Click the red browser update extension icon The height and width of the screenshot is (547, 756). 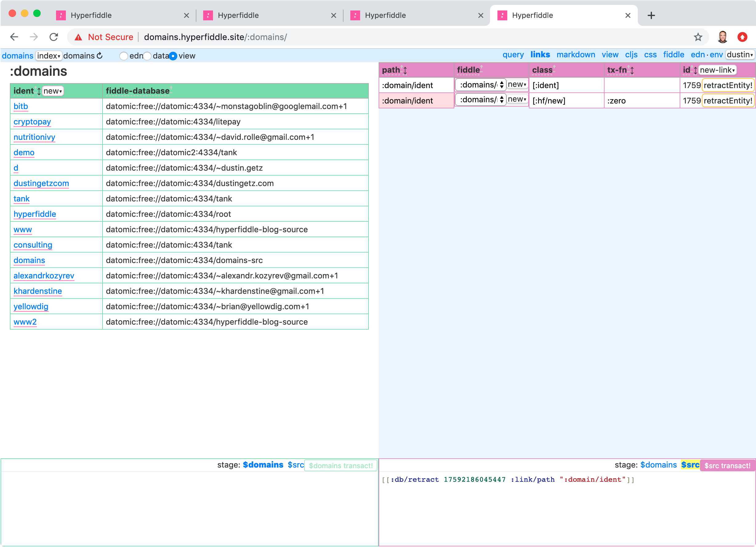coord(742,37)
